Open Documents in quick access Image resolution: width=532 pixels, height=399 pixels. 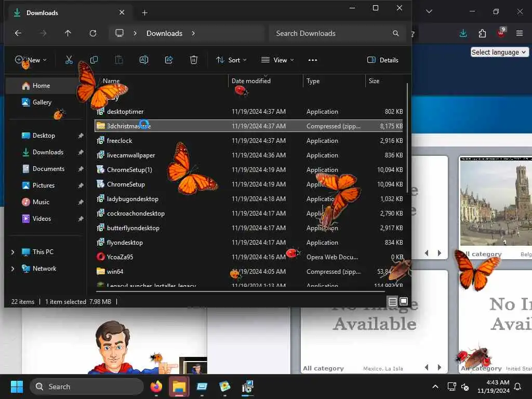pos(48,169)
